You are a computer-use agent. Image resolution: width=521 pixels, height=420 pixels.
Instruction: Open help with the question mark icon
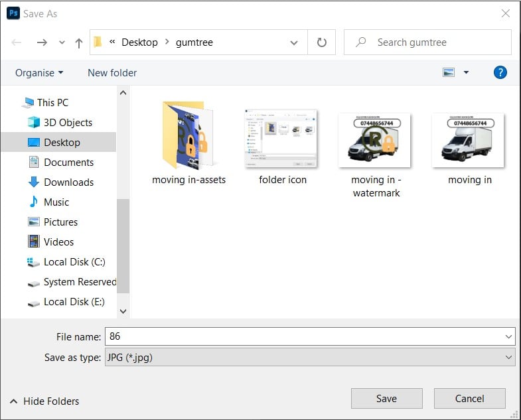click(x=500, y=72)
